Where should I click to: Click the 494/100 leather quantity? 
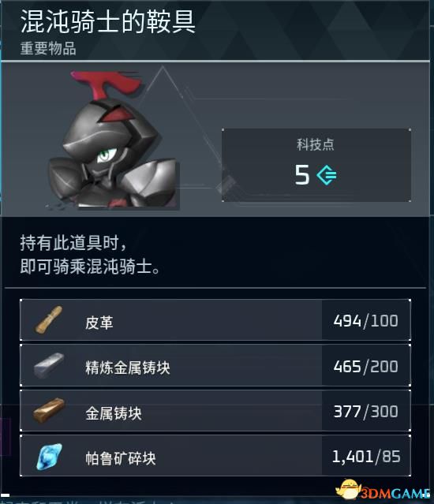click(x=366, y=321)
